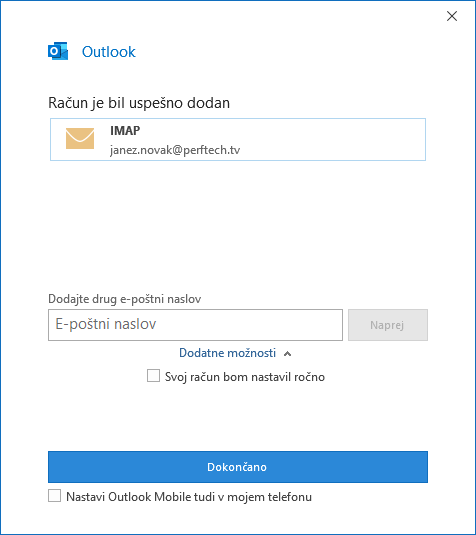Toggle Dodatne možnosti additional options link

point(227,353)
